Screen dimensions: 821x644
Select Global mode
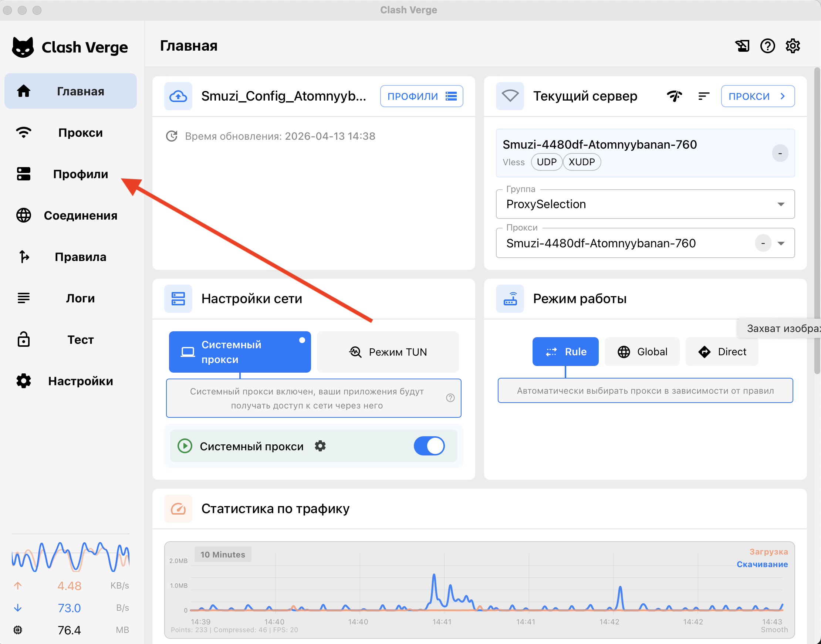click(642, 352)
